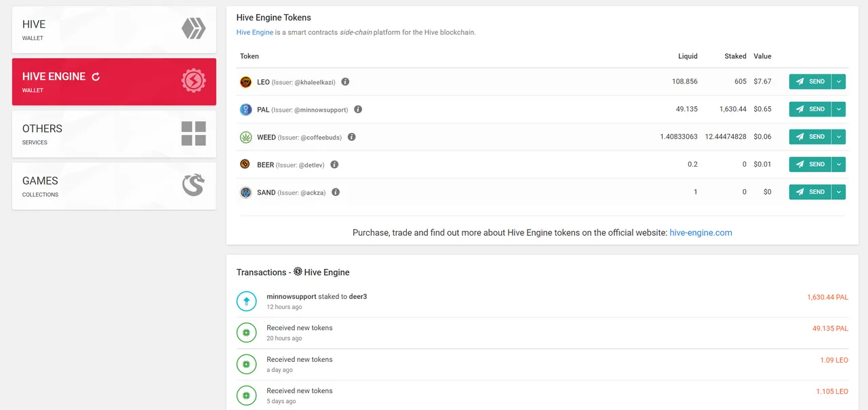Open the dropdown arrow next to SAND Send
This screenshot has height=410, width=868.
pyautogui.click(x=839, y=192)
